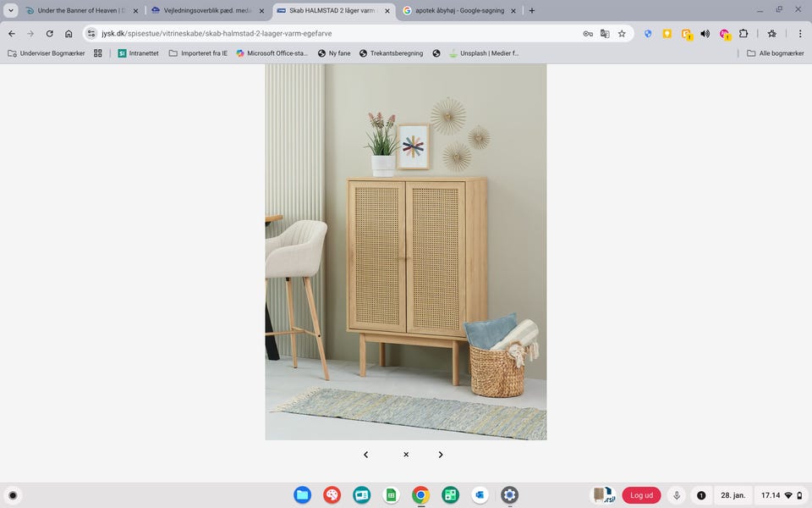Open the ChromeOS launcher button
Screen dimensions: 812x508
[x=13, y=495]
